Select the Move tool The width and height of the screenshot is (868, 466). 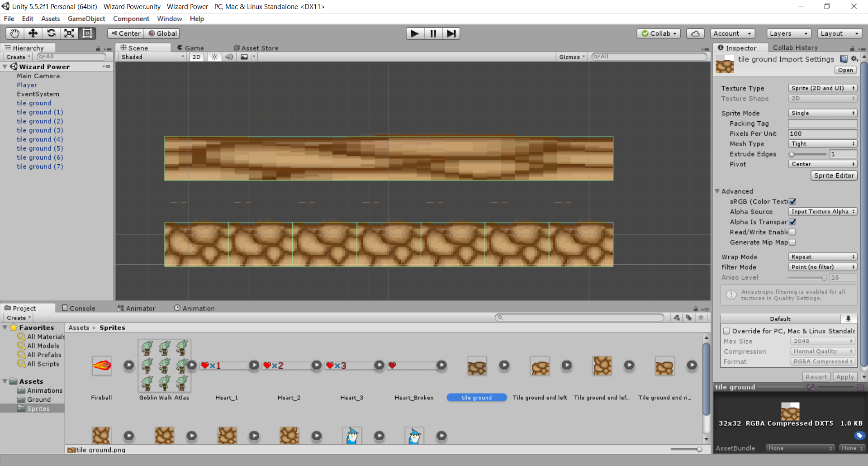tap(33, 33)
